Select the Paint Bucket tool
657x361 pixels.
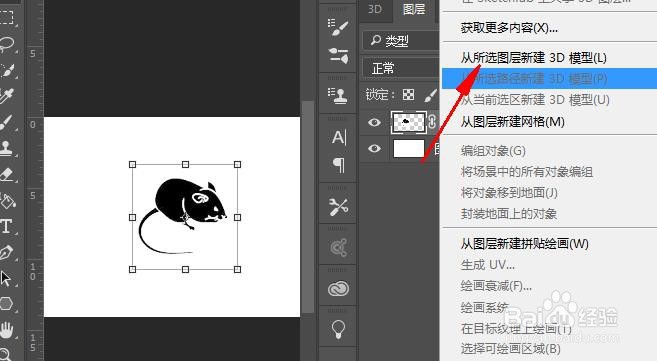pos(7,200)
